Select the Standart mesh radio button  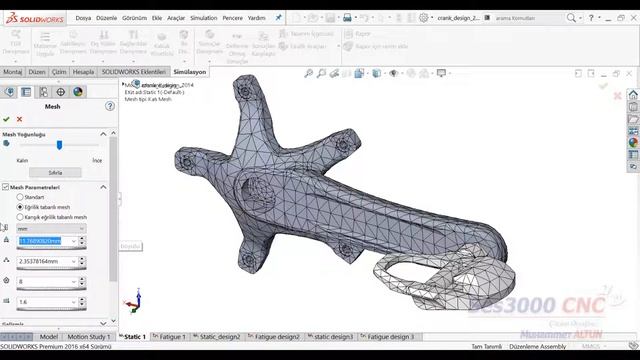coord(20,197)
